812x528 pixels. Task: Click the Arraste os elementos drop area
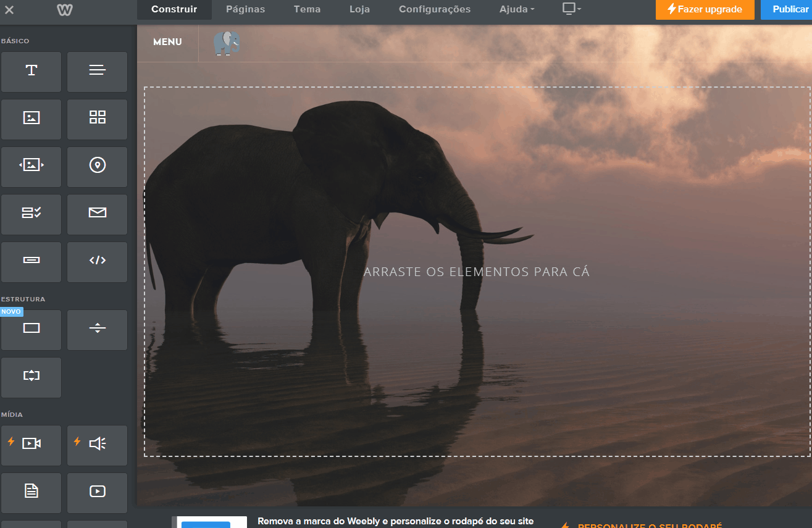click(477, 272)
